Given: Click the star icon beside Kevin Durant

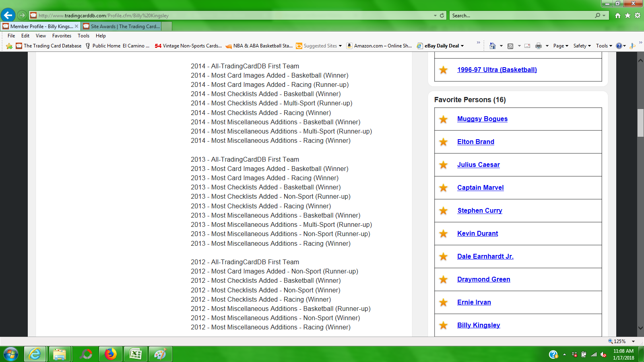Looking at the screenshot, I should (444, 234).
